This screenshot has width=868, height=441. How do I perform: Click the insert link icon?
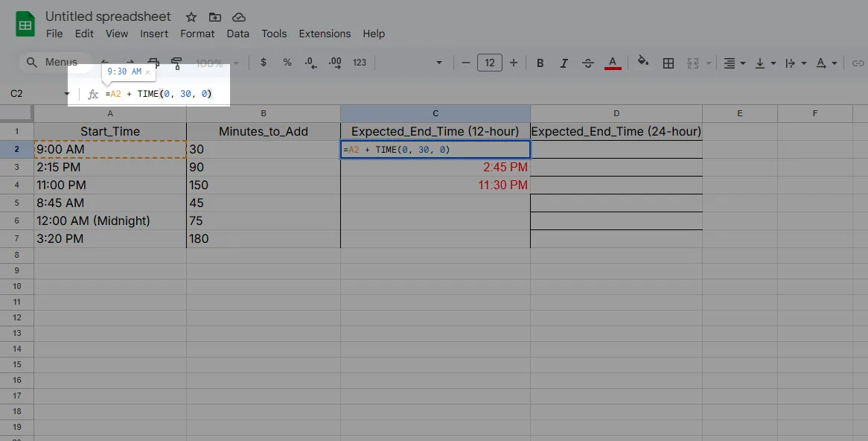tap(858, 63)
